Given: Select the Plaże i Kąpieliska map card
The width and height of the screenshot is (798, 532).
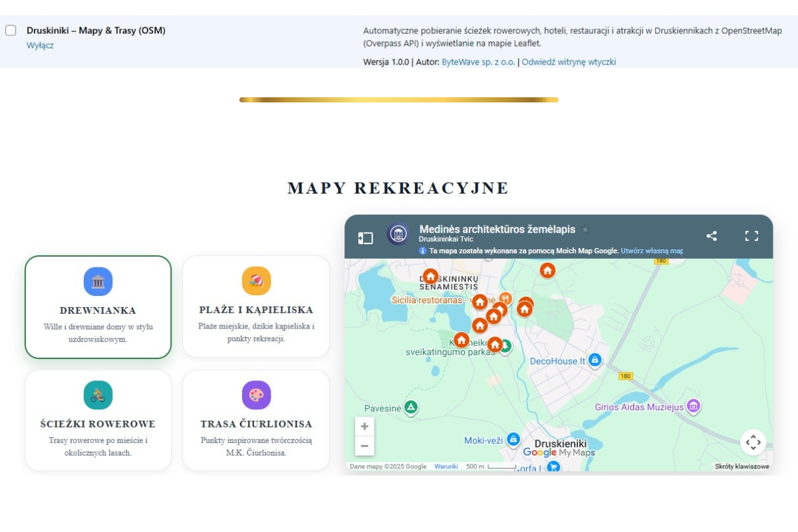Looking at the screenshot, I should tap(256, 307).
